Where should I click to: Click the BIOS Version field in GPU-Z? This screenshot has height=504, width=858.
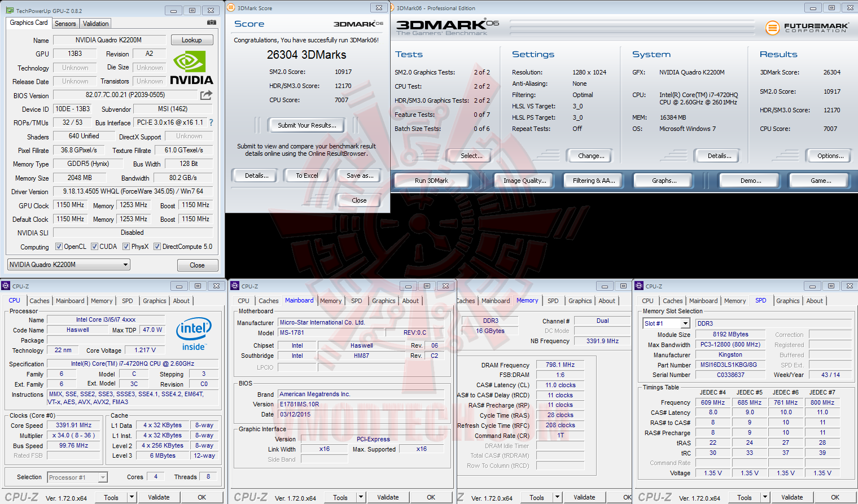click(x=125, y=95)
